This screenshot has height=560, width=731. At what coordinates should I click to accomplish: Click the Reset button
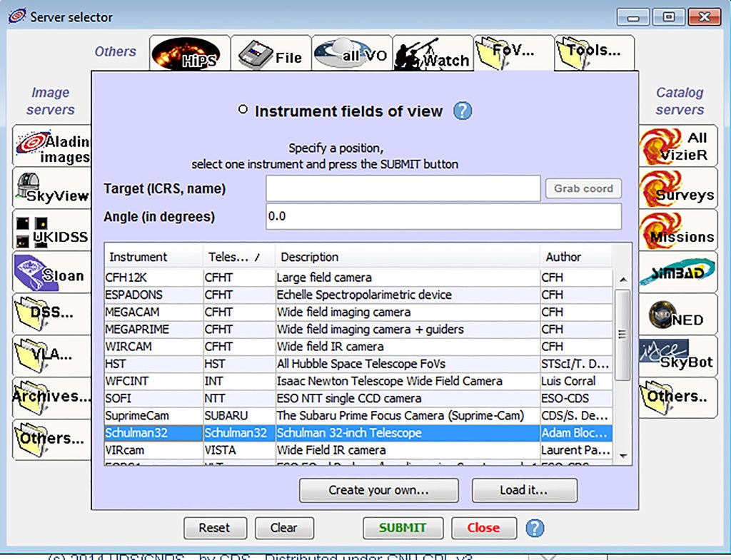215,528
